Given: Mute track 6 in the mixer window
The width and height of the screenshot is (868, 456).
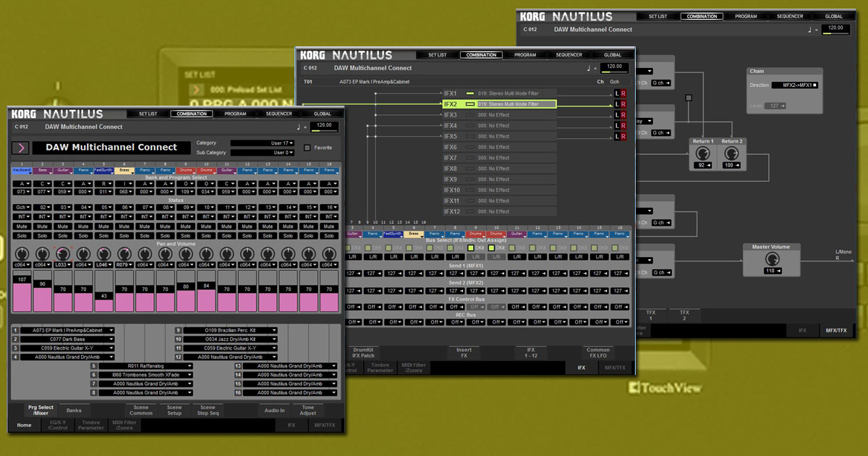Looking at the screenshot, I should pos(124,227).
